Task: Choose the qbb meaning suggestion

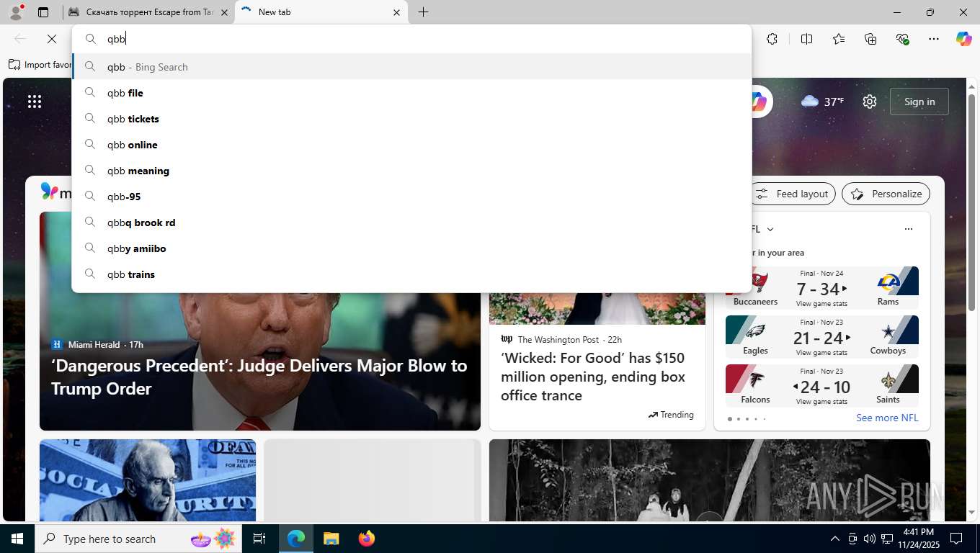Action: tap(411, 171)
